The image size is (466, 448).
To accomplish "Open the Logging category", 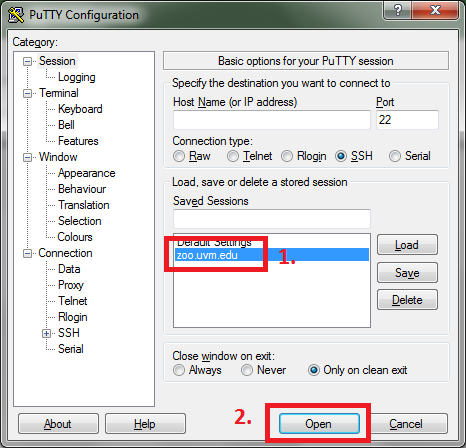I will 77,77.
